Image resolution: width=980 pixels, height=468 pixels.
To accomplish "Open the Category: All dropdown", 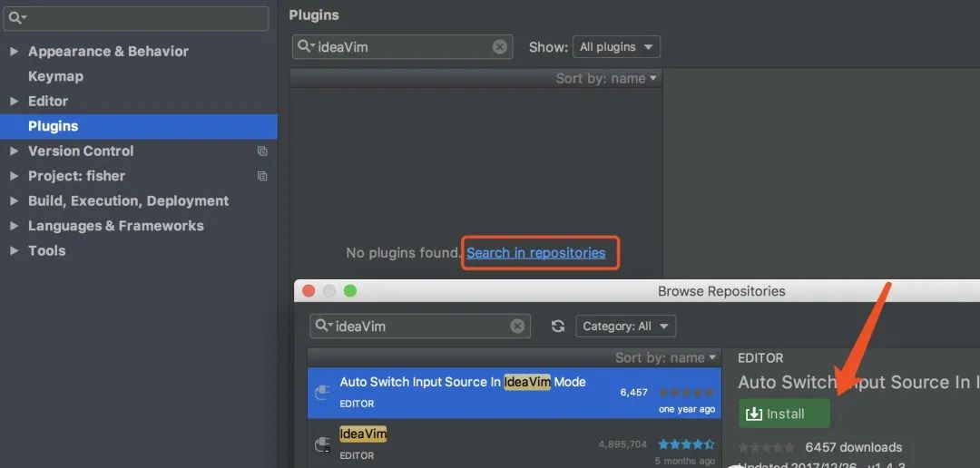I will pos(625,327).
